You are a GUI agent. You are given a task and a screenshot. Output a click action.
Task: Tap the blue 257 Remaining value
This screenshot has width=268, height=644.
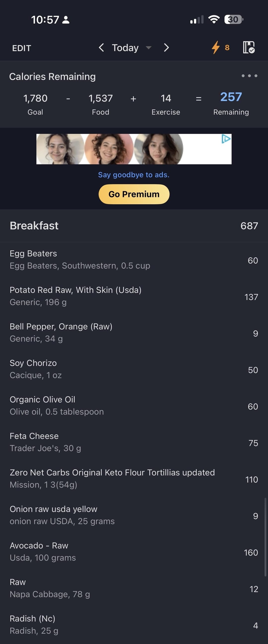231,97
